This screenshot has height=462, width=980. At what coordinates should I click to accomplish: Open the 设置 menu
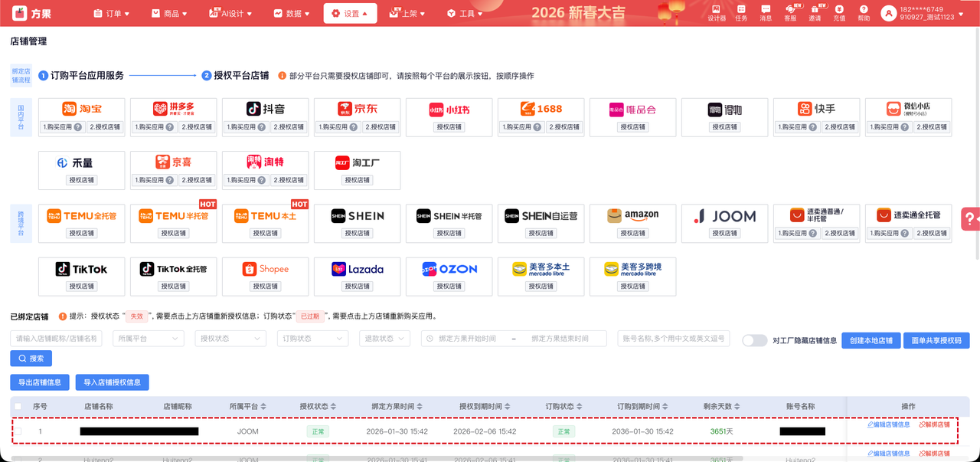coord(350,13)
